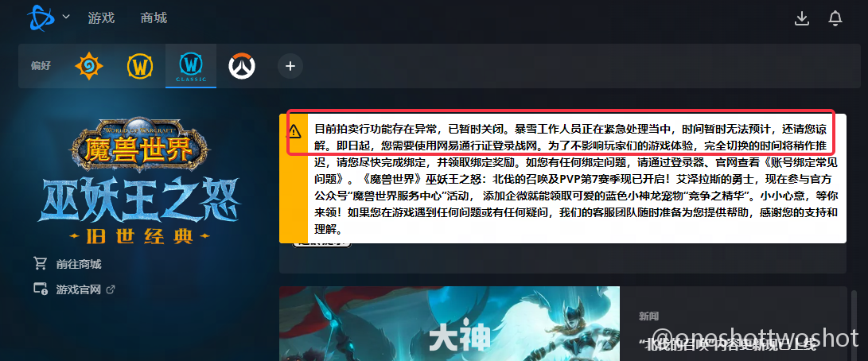
Task: Show notifications via the bell icon
Action: [835, 18]
